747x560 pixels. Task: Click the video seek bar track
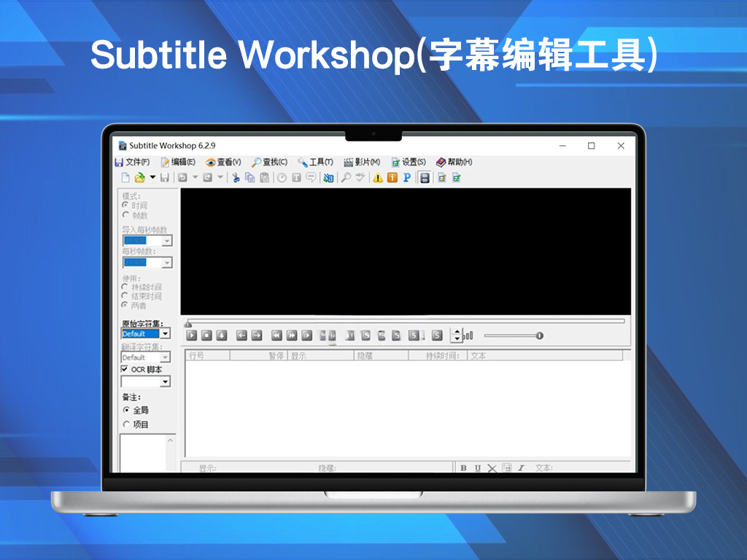[406, 321]
